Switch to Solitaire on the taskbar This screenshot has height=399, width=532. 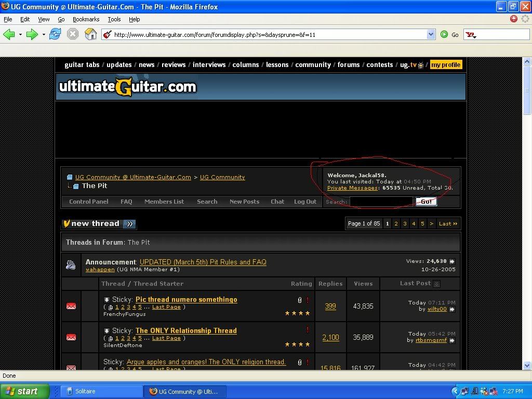[x=102, y=391]
